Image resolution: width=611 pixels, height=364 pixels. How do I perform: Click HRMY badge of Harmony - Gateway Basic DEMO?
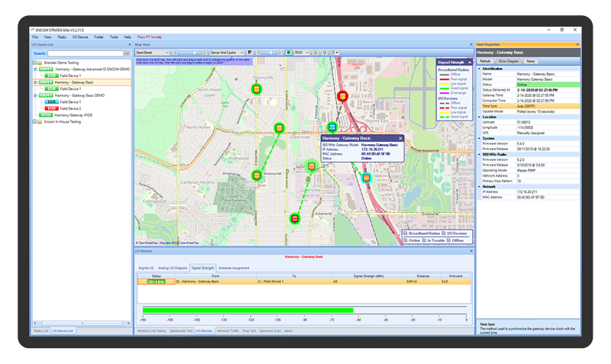(46, 95)
